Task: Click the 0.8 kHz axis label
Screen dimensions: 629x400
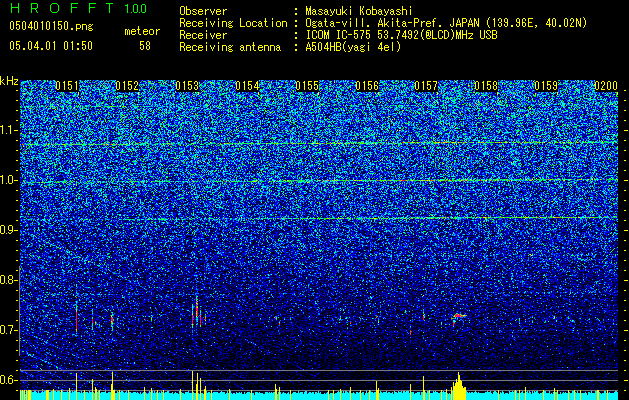Action: 9,280
